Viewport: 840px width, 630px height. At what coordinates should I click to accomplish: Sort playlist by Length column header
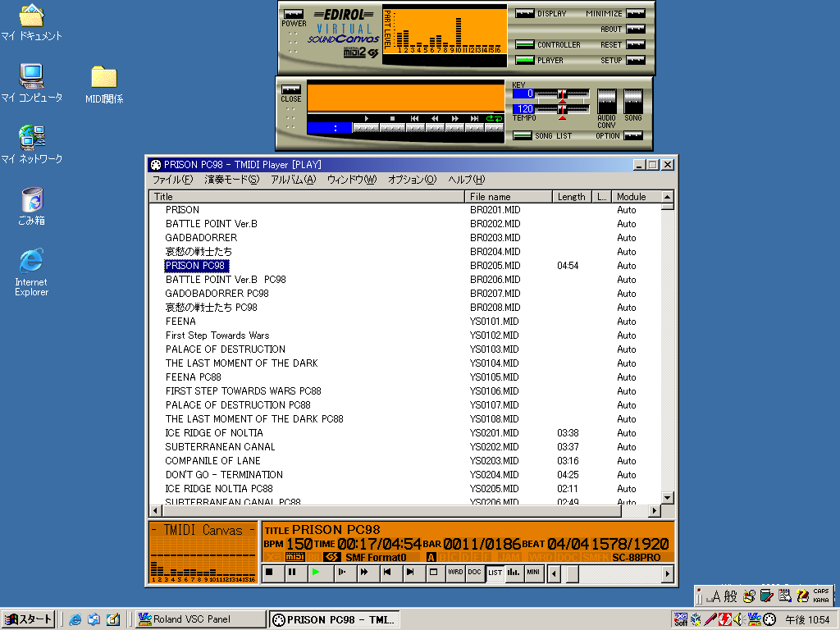(x=572, y=197)
